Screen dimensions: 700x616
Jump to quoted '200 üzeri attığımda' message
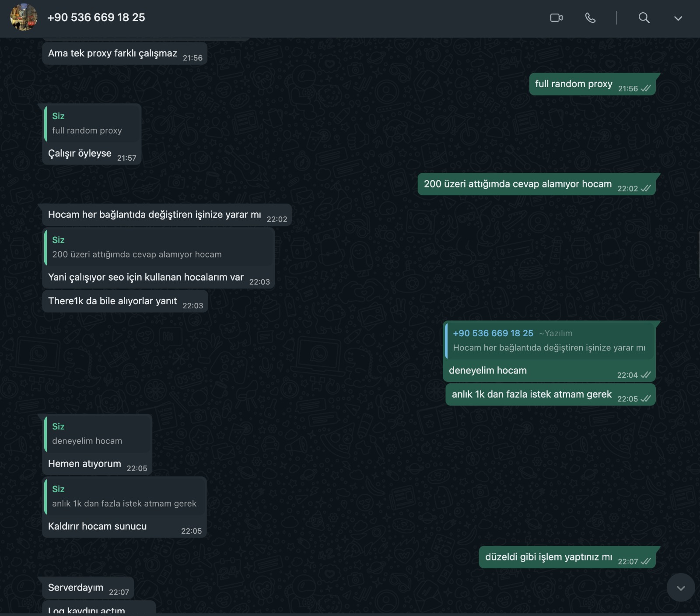point(158,248)
